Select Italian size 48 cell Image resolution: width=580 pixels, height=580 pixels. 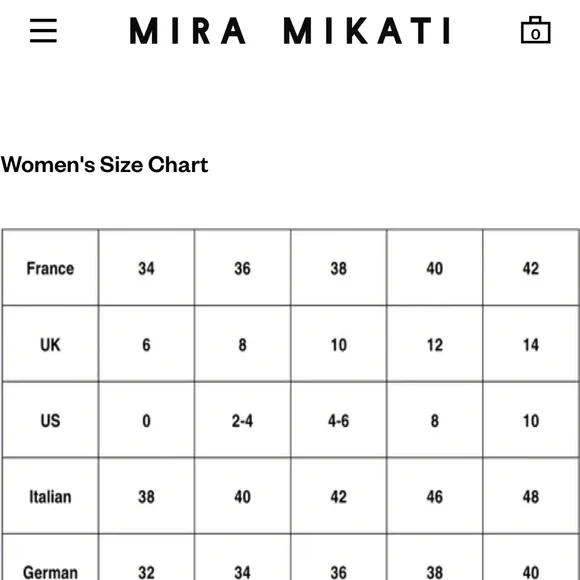531,496
